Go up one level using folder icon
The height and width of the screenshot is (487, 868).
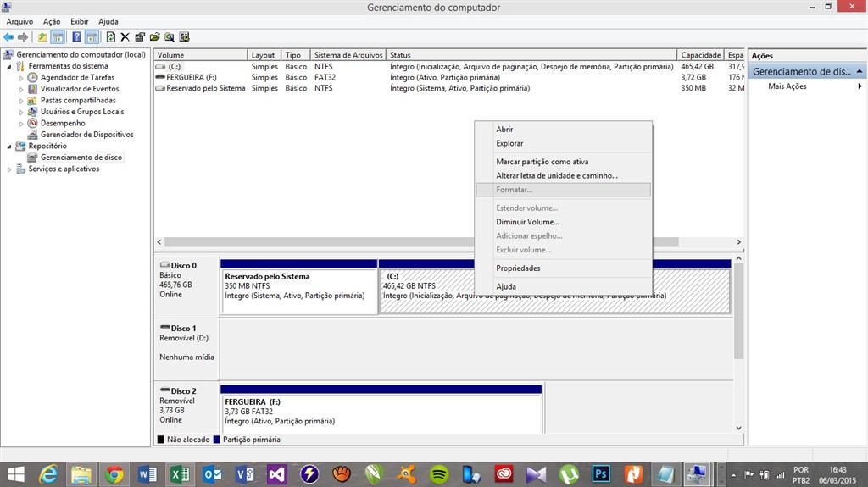coord(42,37)
